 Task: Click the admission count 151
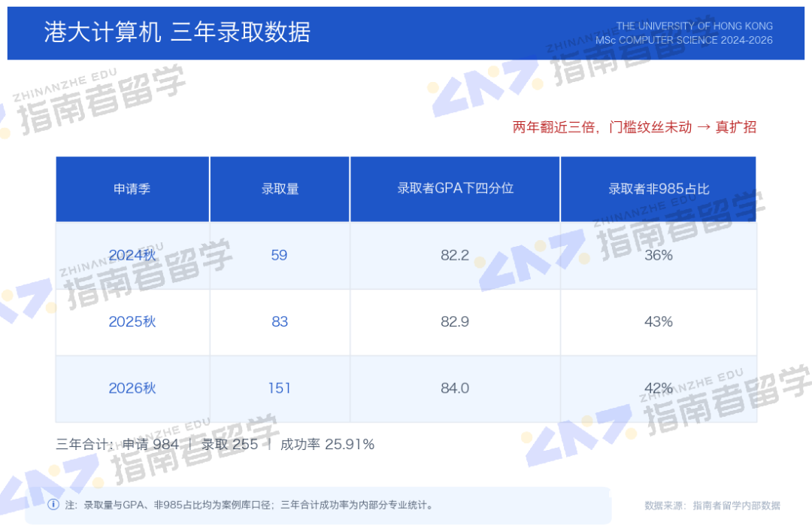(279, 388)
